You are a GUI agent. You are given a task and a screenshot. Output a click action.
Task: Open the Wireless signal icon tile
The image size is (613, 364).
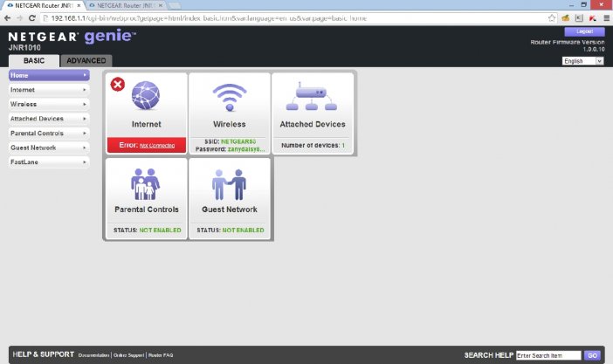[230, 98]
